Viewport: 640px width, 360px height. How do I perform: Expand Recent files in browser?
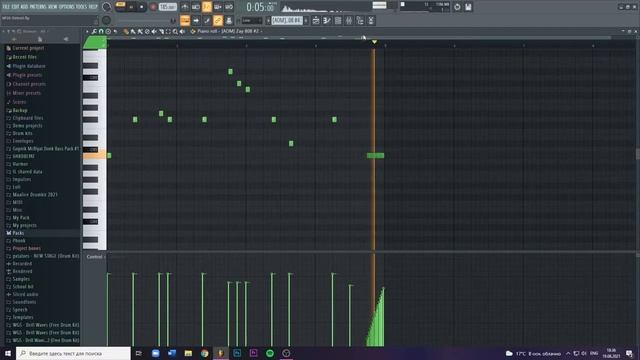[24, 57]
